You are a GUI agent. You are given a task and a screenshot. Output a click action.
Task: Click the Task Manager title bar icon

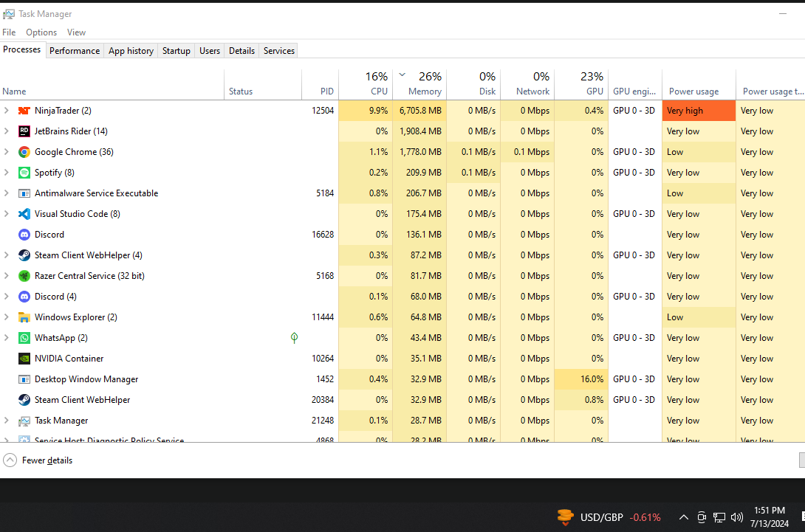(9, 14)
